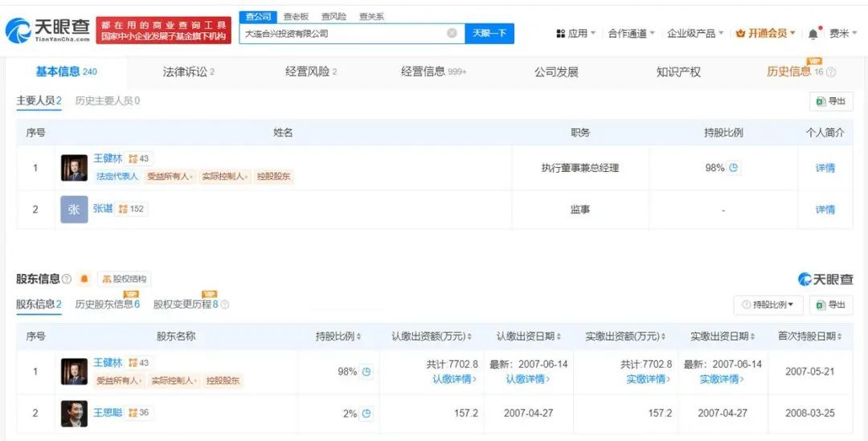Click the help question mark next to 股东信息

click(x=67, y=279)
